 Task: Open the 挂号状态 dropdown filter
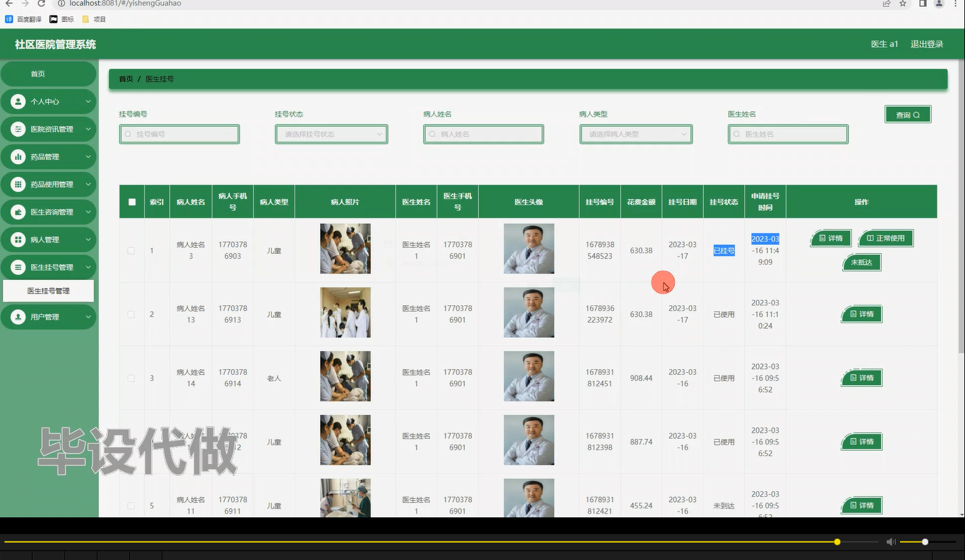coord(332,134)
